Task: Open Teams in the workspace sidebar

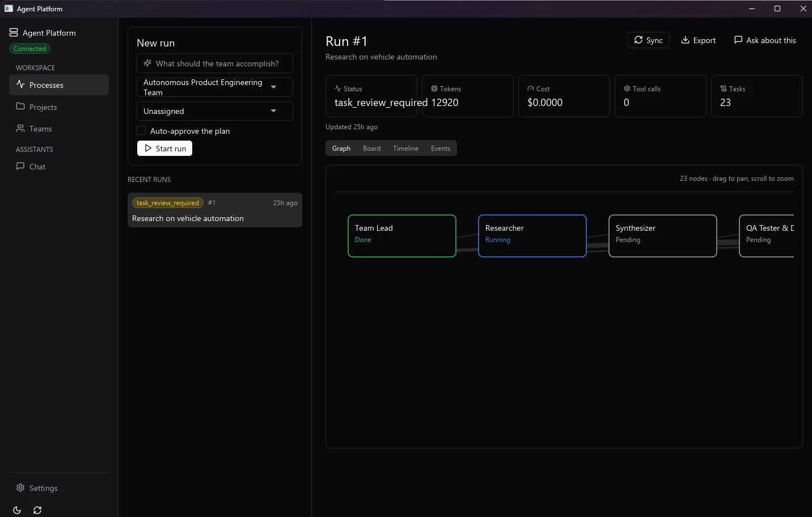Action: (x=59, y=129)
